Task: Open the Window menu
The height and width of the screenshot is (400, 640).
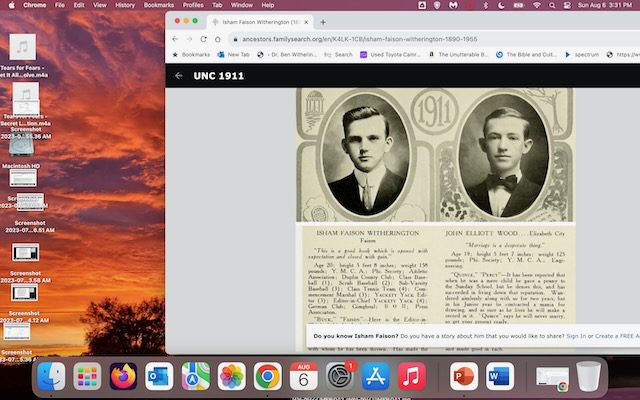Action: [242, 5]
